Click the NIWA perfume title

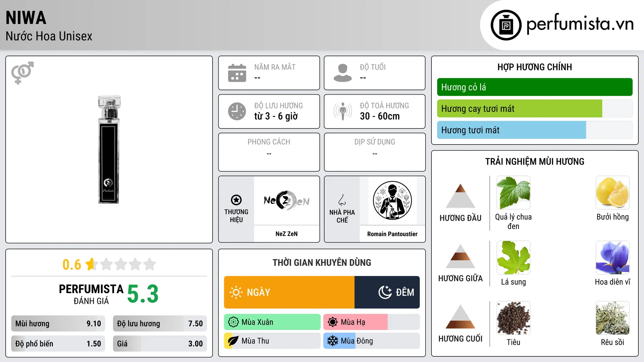pyautogui.click(x=26, y=18)
